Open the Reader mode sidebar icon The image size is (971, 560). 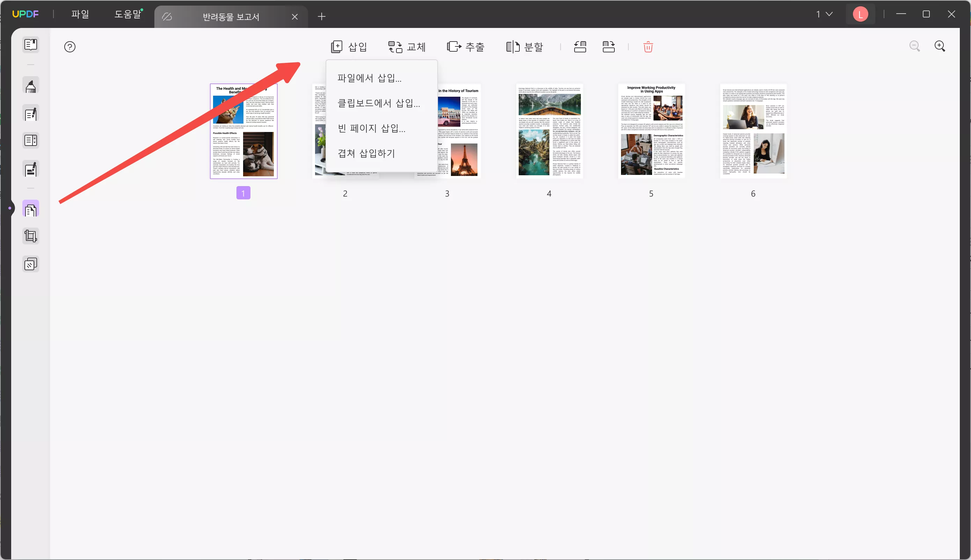click(30, 45)
